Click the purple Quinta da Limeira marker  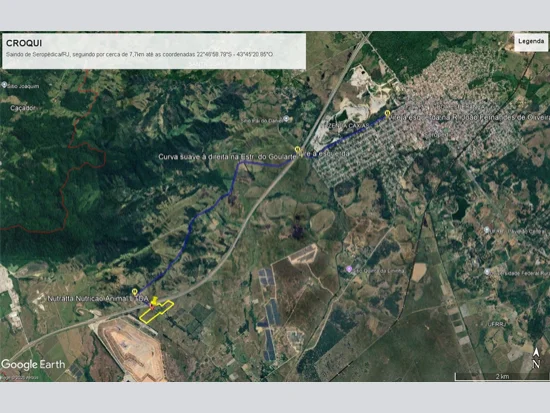coord(349,269)
